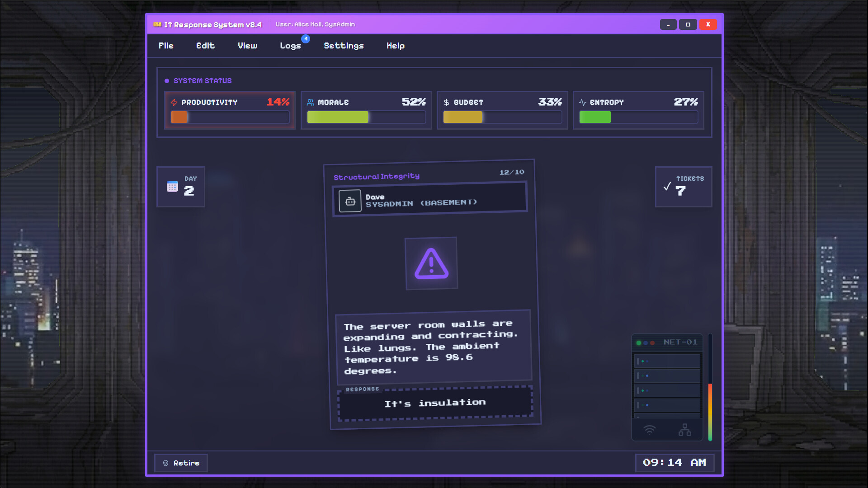Choose the response "It's insulation"
The width and height of the screenshot is (868, 488).
tap(434, 403)
